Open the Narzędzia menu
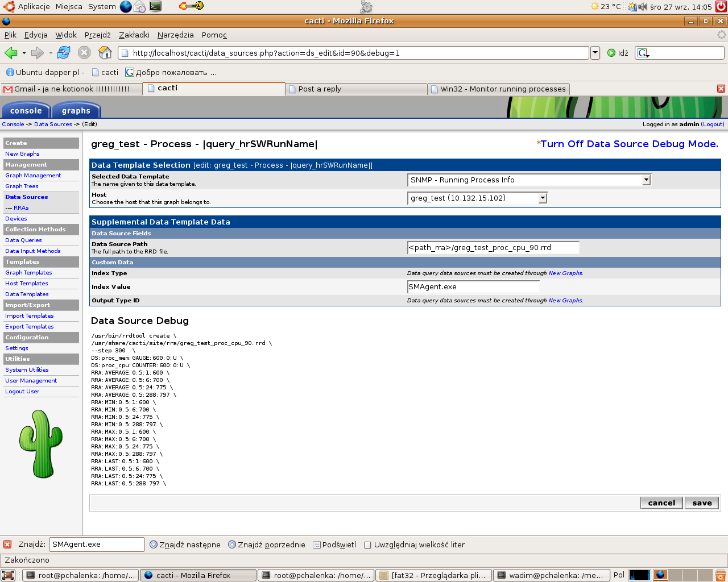This screenshot has width=728, height=582. (175, 35)
